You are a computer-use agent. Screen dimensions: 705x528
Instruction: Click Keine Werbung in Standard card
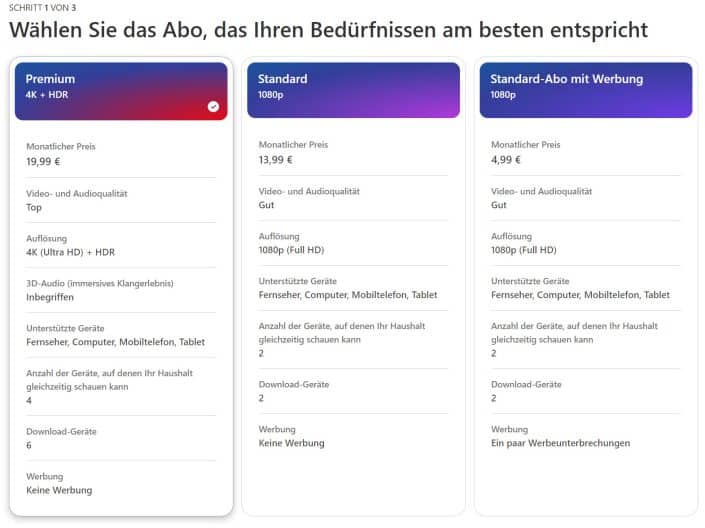click(291, 443)
